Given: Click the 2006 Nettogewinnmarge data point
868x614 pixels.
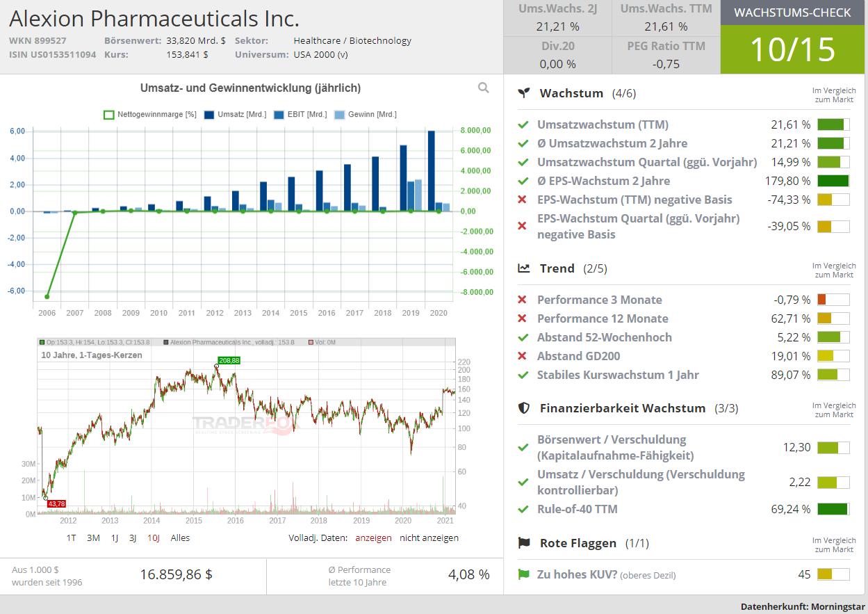Looking at the screenshot, I should click(x=47, y=296).
